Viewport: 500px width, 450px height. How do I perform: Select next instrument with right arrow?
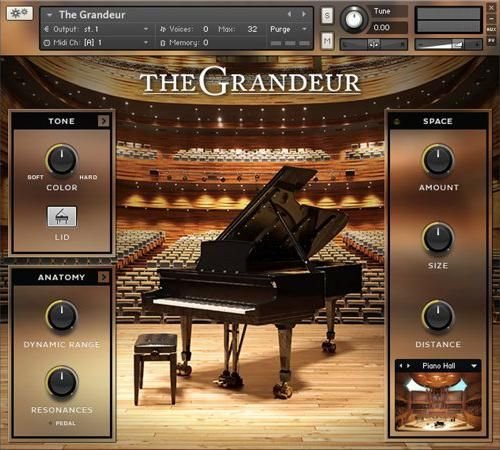tap(304, 14)
